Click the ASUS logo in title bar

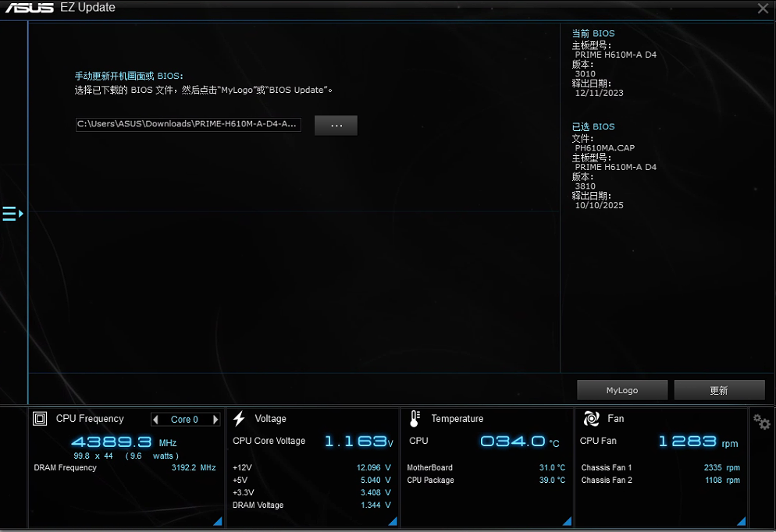(x=29, y=8)
